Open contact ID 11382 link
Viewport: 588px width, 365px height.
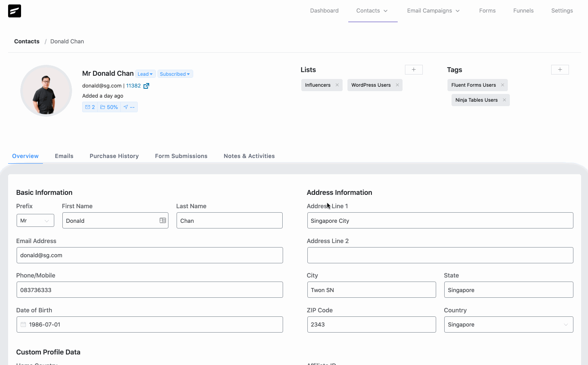point(133,85)
